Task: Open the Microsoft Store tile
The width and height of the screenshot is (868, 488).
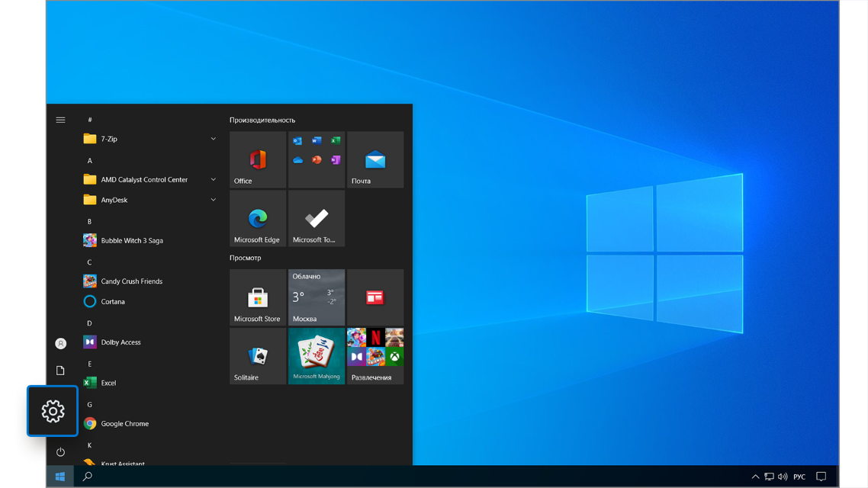Action: (x=258, y=297)
